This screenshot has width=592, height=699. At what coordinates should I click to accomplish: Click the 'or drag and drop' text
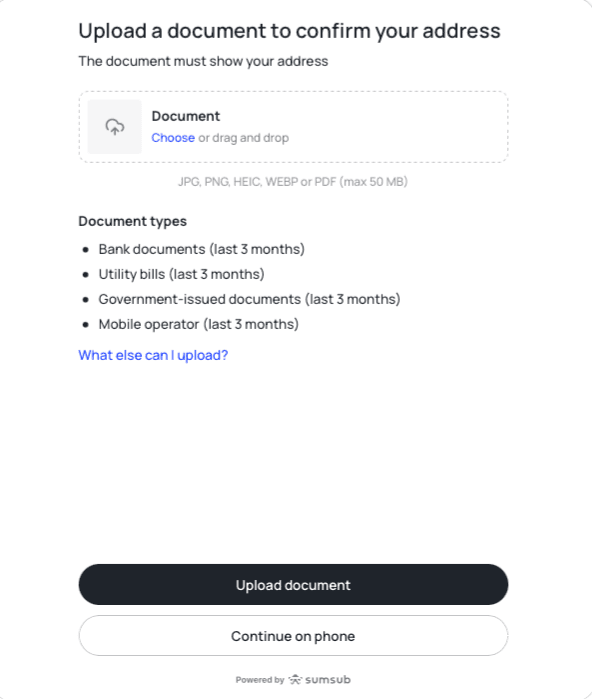point(244,138)
